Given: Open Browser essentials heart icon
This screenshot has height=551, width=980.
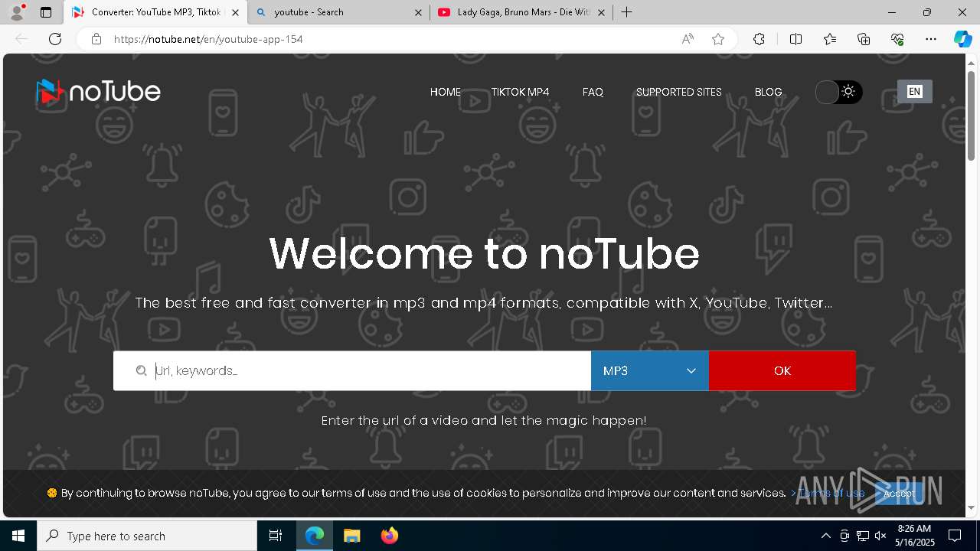Looking at the screenshot, I should click(897, 39).
